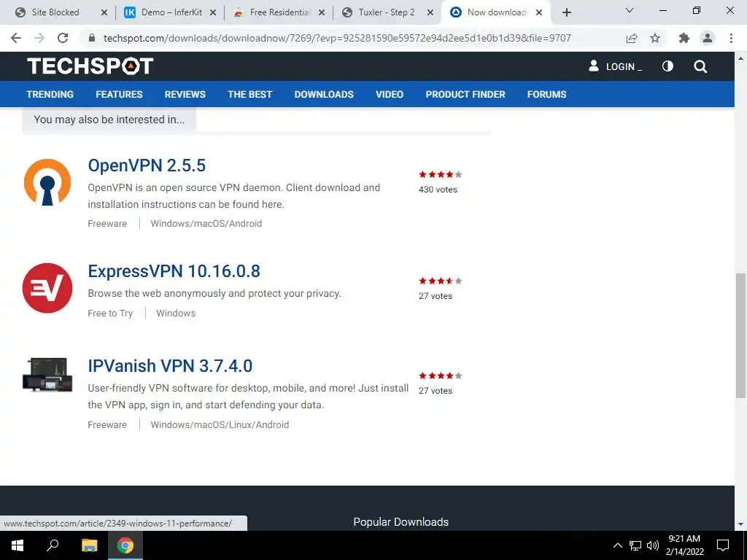747x560 pixels.
Task: Open the FORUMS link
Action: pos(546,94)
